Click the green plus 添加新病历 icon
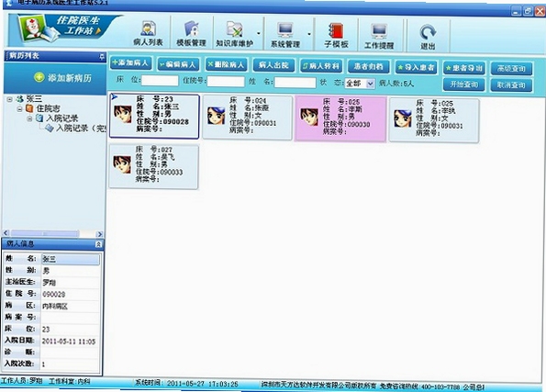Image resolution: width=546 pixels, height=392 pixels. click(39, 77)
